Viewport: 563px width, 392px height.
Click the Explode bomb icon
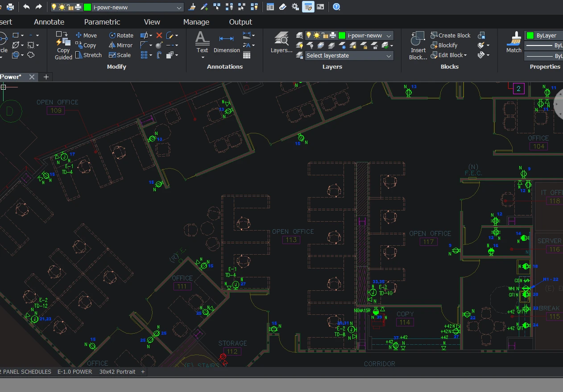pyautogui.click(x=159, y=45)
